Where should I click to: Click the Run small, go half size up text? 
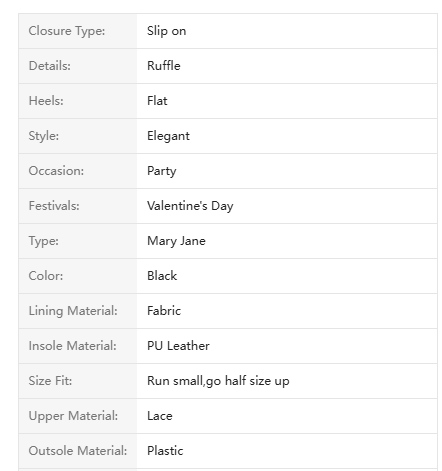tap(218, 381)
